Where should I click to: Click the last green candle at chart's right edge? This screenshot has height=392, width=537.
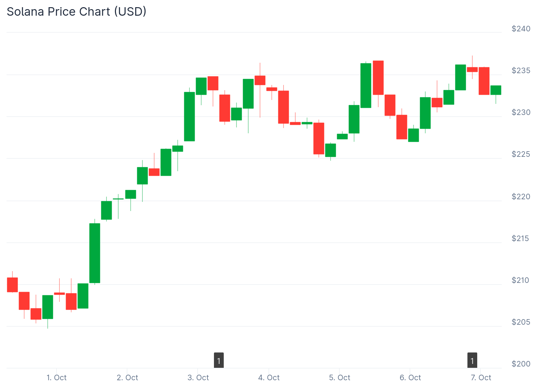[x=496, y=90]
